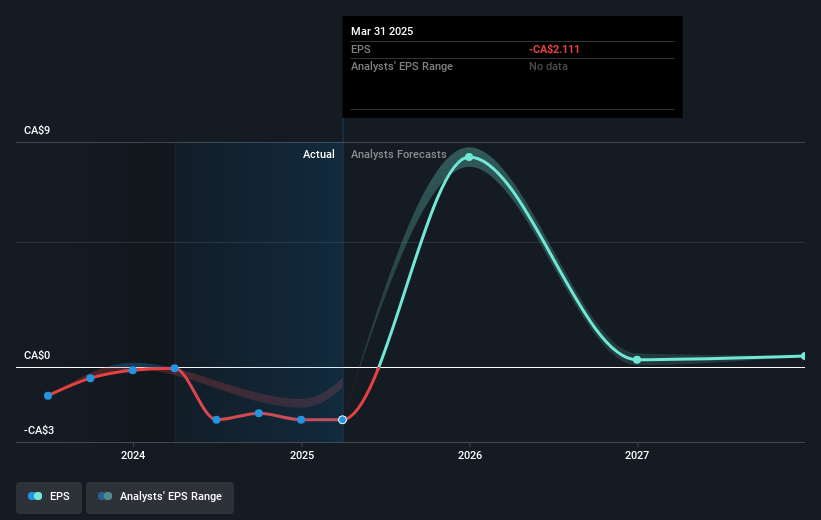821x520 pixels.
Task: Click the tooltip 'Analysts' EPS Range' row label
Action: [x=402, y=67]
